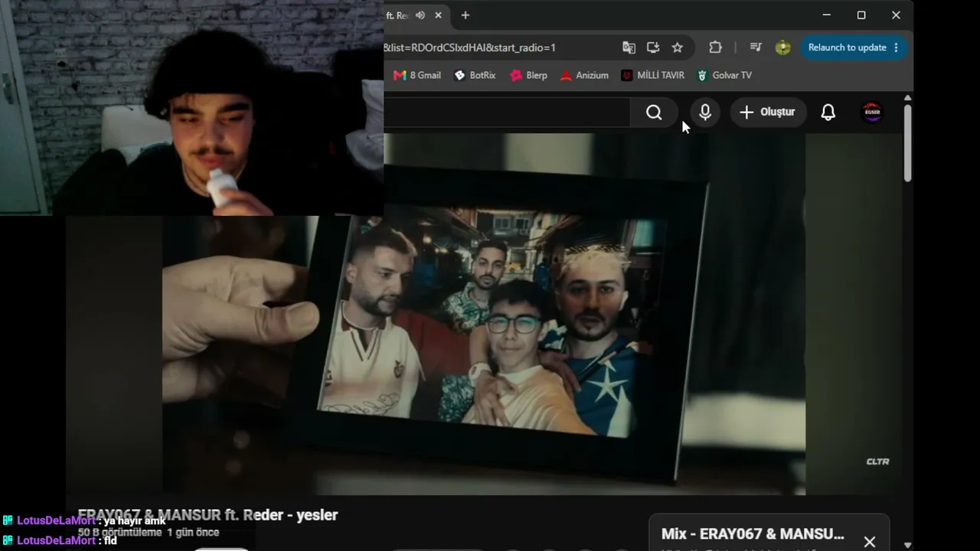Open YouTube notifications bell

pos(828,112)
